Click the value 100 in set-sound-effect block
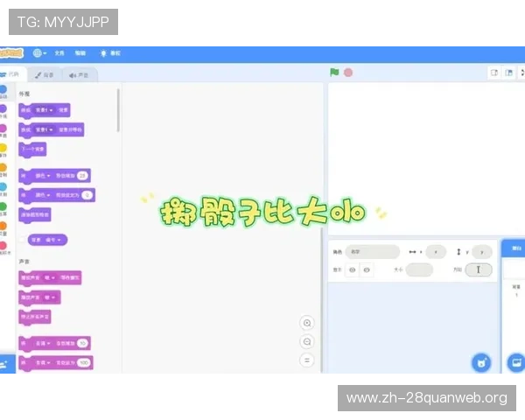525x420 pixels. [84, 363]
